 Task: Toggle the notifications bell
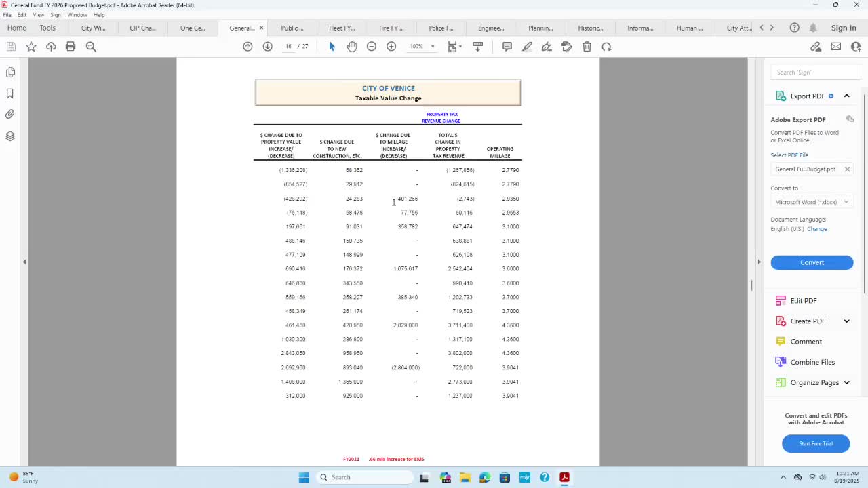pos(812,28)
